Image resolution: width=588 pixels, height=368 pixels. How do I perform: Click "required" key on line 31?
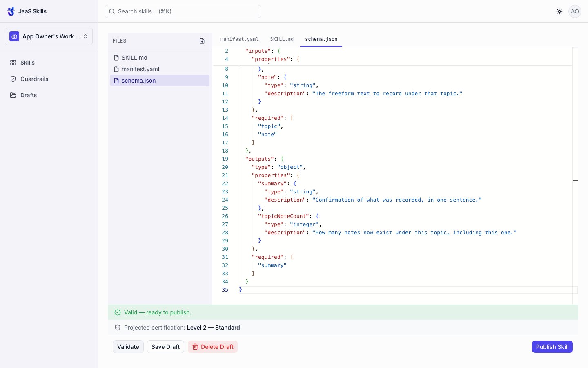point(267,257)
